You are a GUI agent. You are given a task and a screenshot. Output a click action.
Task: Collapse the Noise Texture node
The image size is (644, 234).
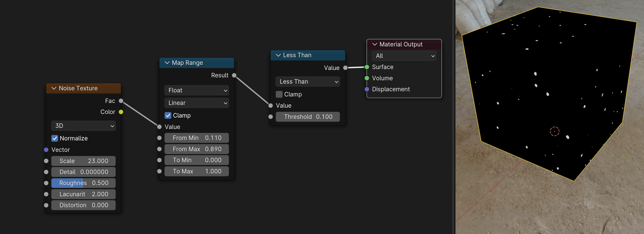[54, 88]
